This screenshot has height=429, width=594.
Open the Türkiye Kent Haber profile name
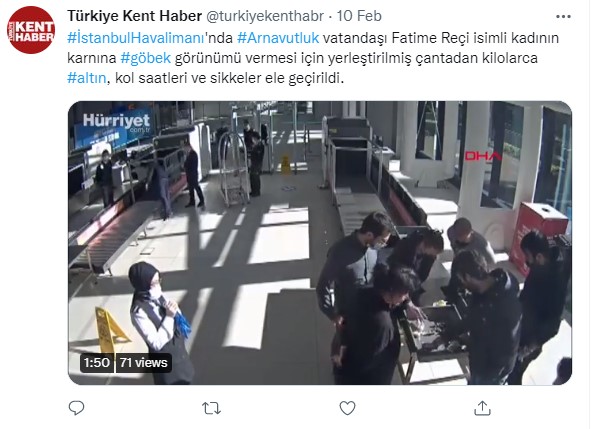tap(134, 16)
